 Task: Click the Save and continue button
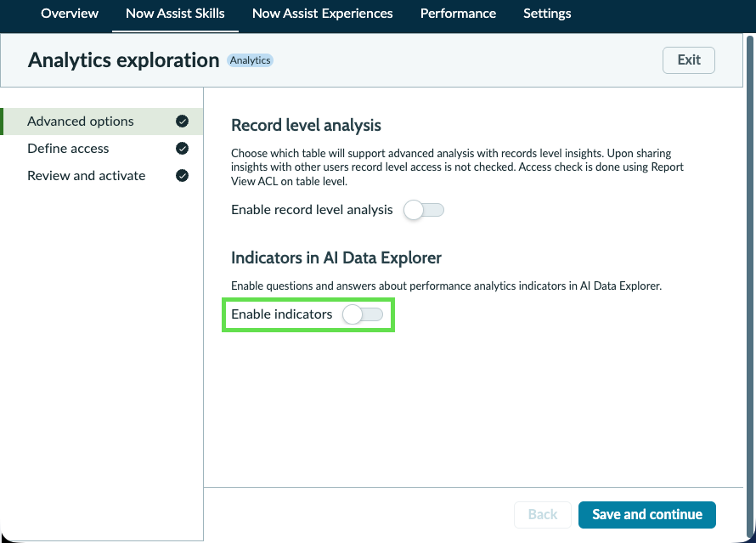point(647,515)
